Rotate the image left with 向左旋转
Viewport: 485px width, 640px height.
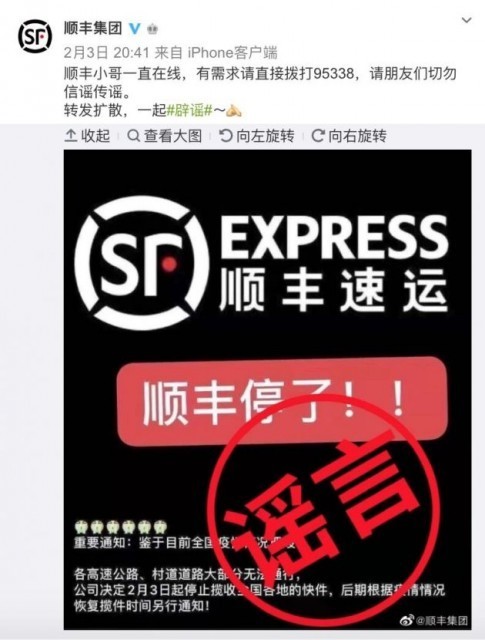(257, 136)
